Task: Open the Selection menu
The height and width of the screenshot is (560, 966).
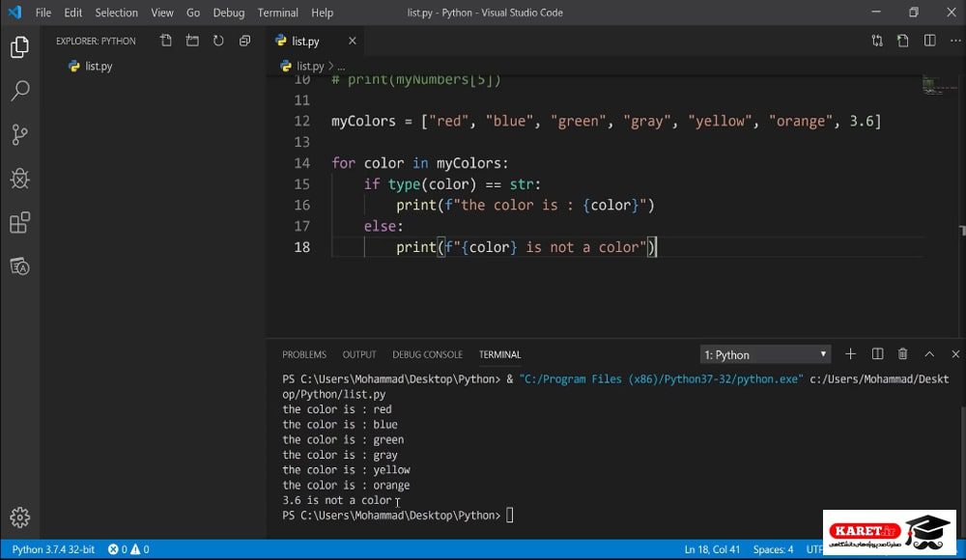Action: tap(117, 13)
